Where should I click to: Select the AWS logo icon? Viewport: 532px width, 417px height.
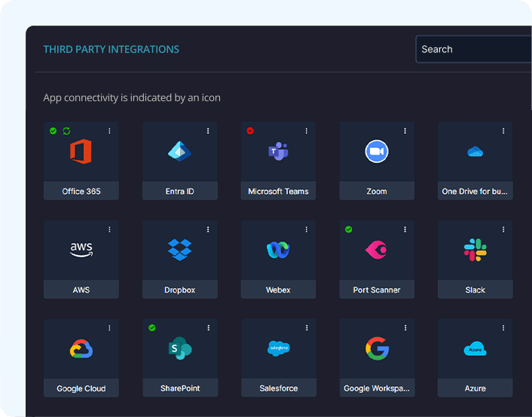coord(81,250)
